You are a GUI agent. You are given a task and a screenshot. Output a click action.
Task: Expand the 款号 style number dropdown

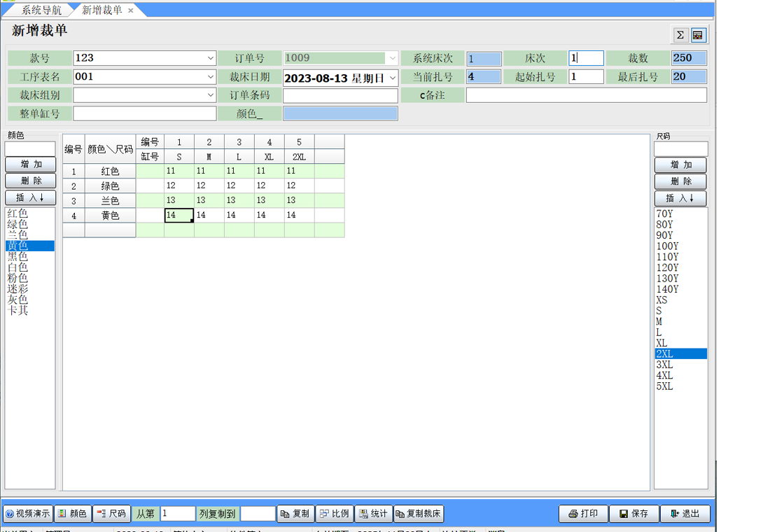pyautogui.click(x=211, y=58)
